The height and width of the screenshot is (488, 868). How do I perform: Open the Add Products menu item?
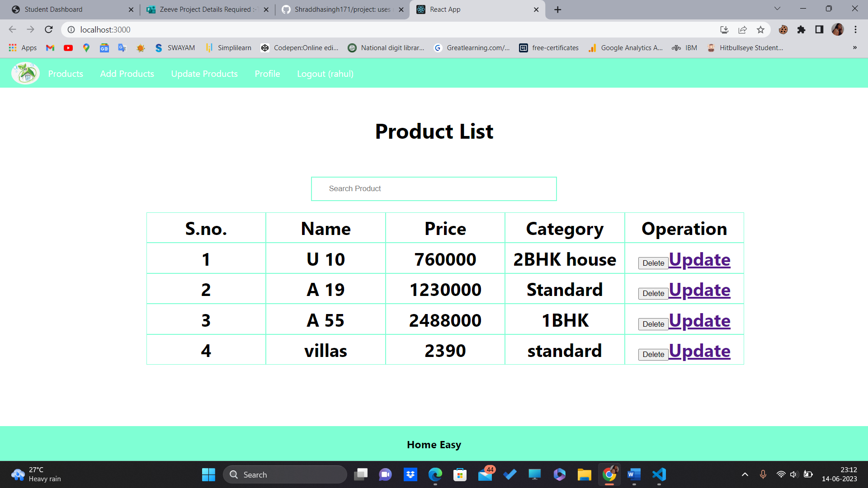tap(127, 74)
